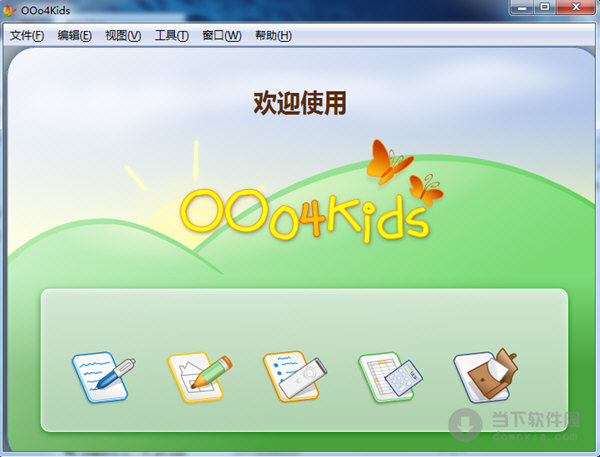The height and width of the screenshot is (457, 600).
Task: Open the 帮助(H) menu
Action: 274,36
